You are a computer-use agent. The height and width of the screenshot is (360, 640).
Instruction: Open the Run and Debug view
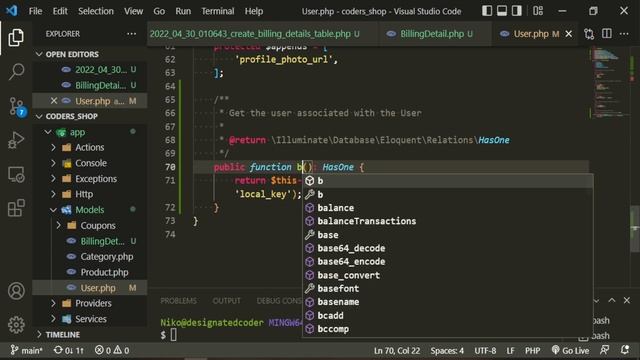(16, 140)
